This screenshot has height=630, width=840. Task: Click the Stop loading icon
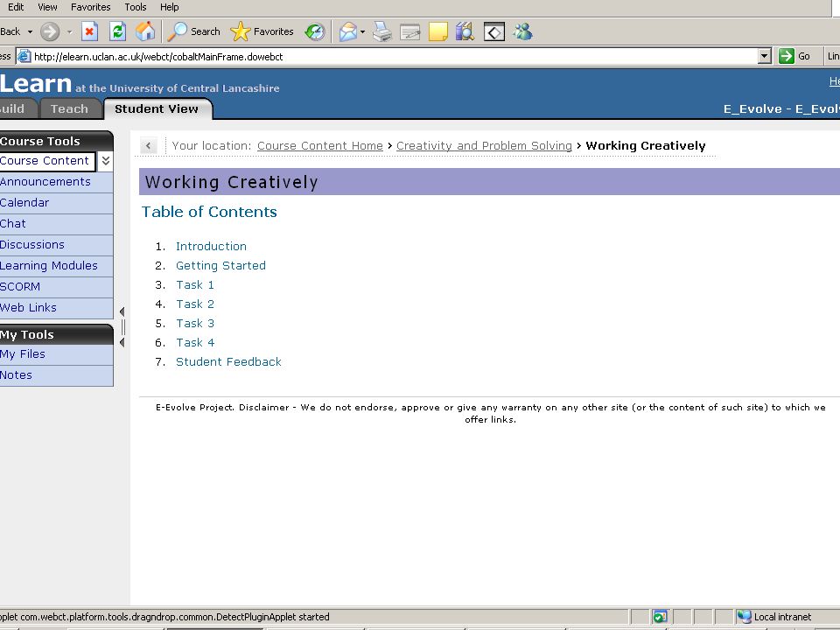pos(89,31)
